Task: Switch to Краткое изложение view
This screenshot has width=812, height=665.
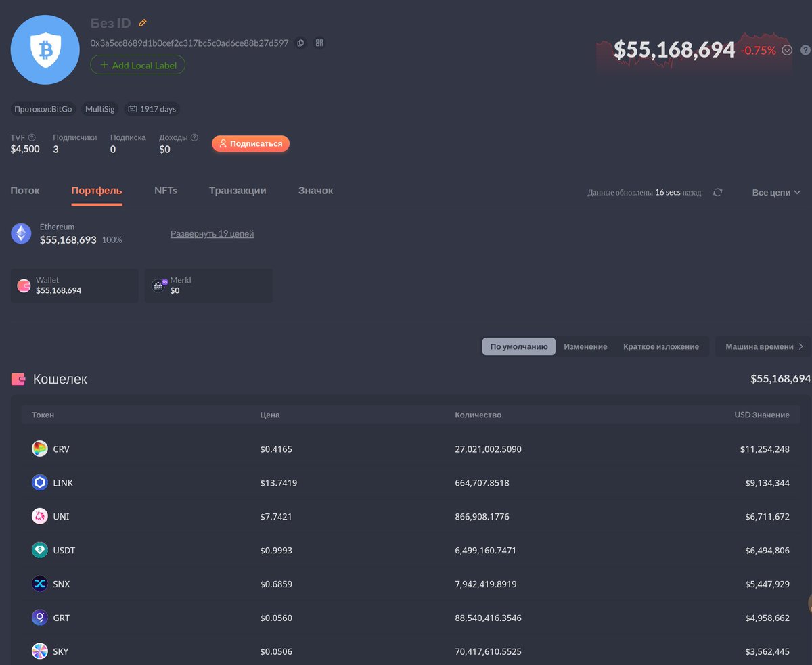Action: tap(661, 346)
